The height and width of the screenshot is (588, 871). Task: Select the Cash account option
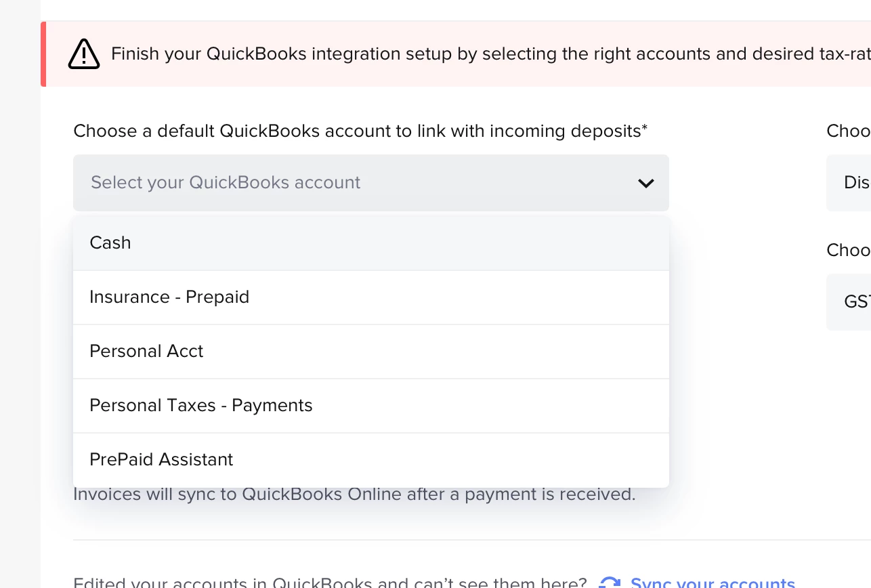pyautogui.click(x=371, y=243)
